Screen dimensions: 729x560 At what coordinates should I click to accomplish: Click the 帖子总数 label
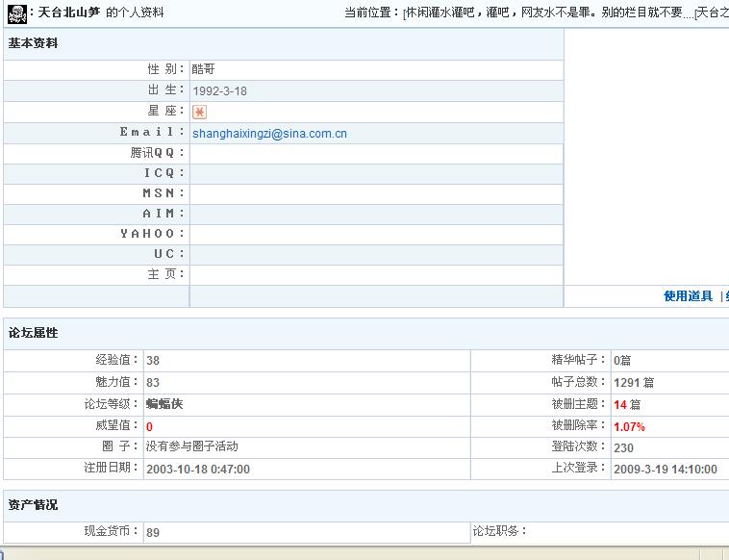click(x=579, y=382)
